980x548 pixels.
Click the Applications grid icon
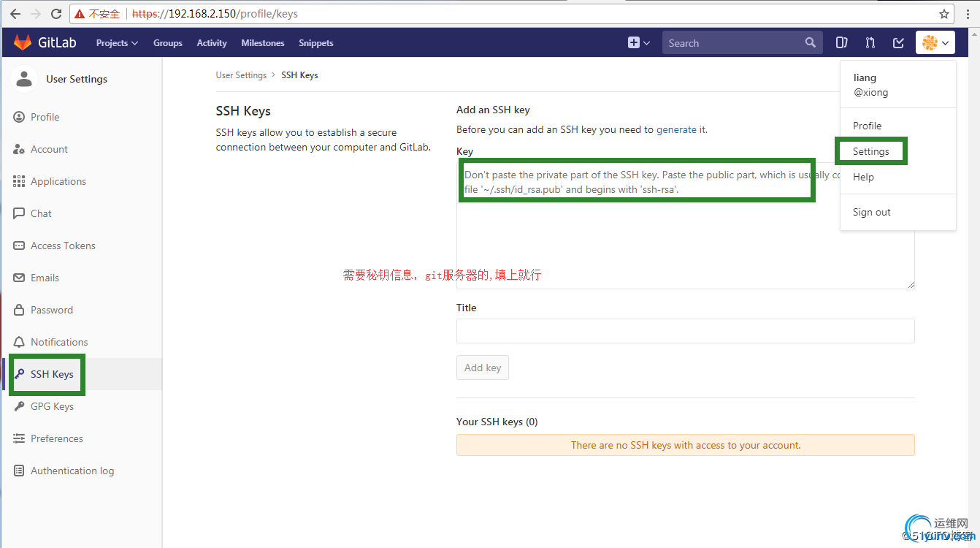(x=19, y=181)
